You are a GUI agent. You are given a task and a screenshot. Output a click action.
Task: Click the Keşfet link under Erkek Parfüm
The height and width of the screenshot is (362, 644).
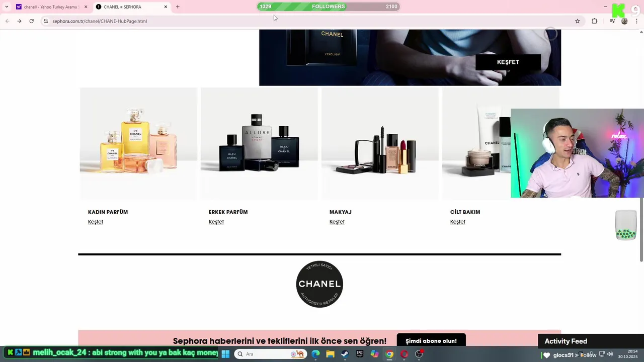point(216,222)
